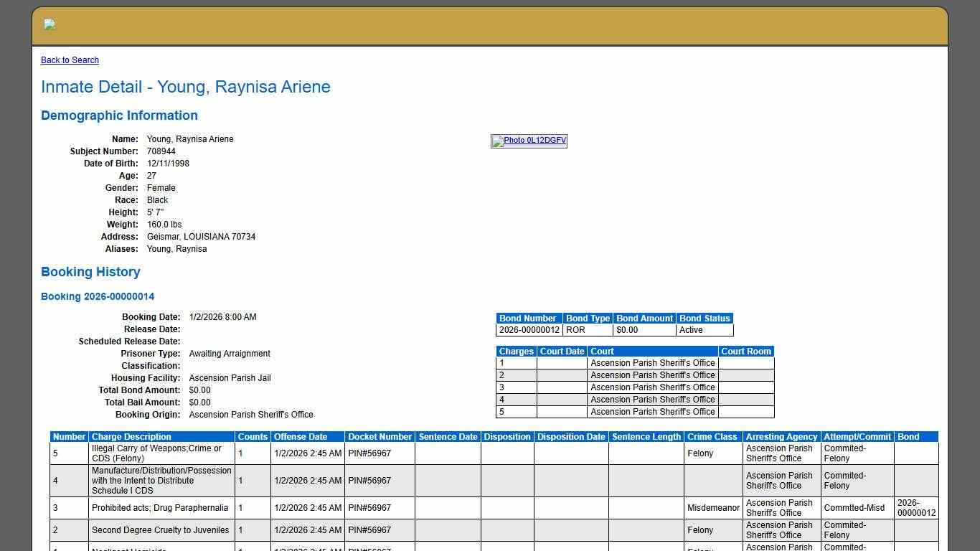Click the ROR bond type cell
980x551 pixels.
(x=575, y=331)
